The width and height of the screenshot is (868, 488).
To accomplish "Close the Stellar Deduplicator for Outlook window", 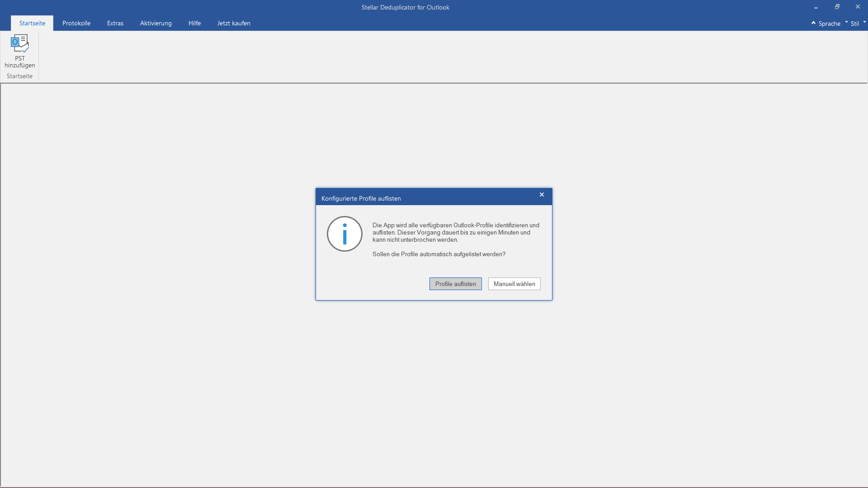I will tap(858, 7).
